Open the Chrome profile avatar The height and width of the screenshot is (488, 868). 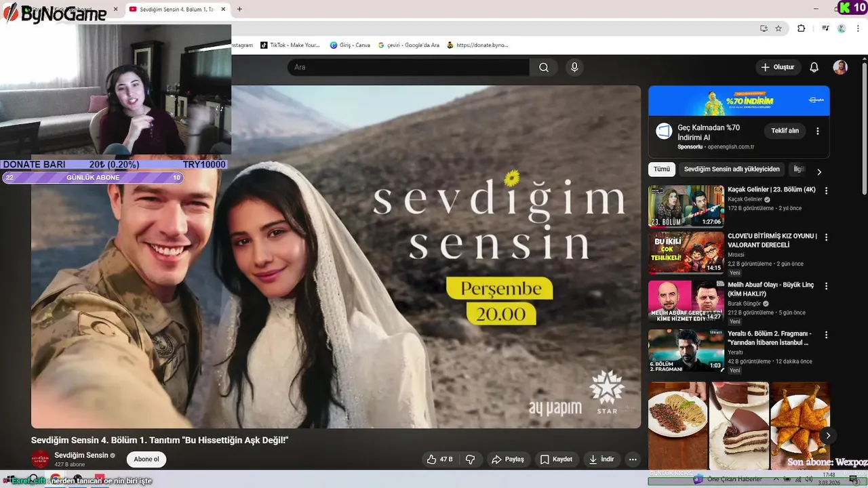point(842,28)
